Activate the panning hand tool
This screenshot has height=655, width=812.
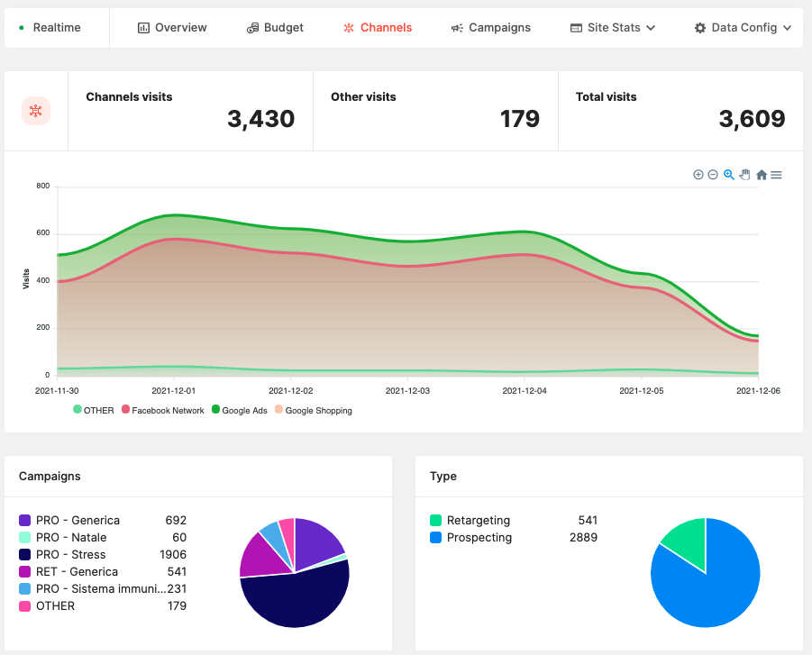click(745, 175)
